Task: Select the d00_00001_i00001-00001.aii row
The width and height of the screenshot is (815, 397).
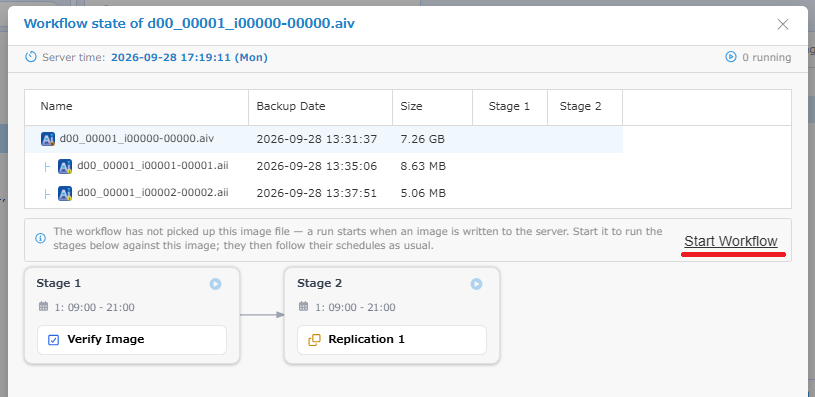Action: (x=324, y=166)
